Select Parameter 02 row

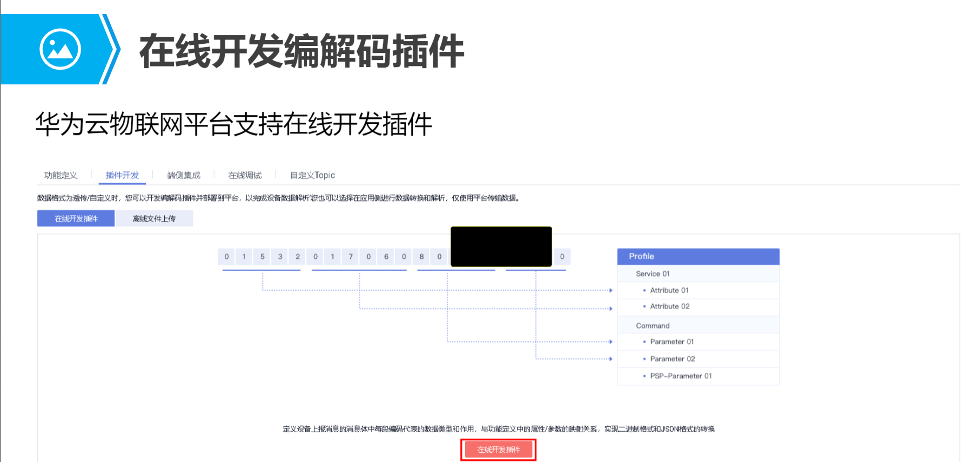pyautogui.click(x=698, y=359)
